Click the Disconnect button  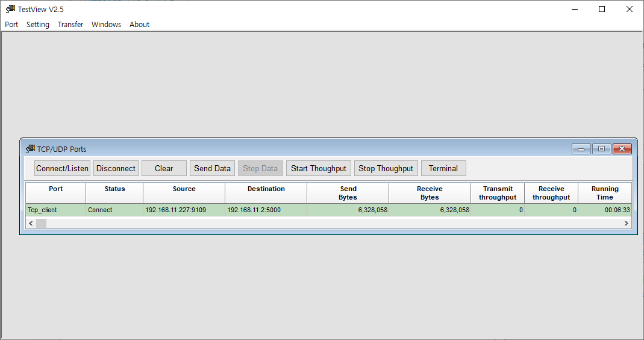(116, 168)
